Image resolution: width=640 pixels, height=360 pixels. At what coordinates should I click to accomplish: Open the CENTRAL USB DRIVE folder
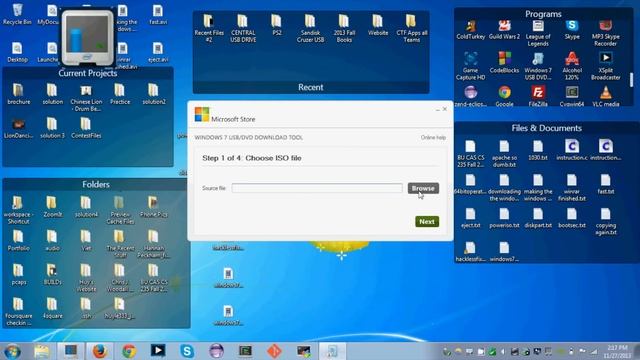(x=243, y=29)
